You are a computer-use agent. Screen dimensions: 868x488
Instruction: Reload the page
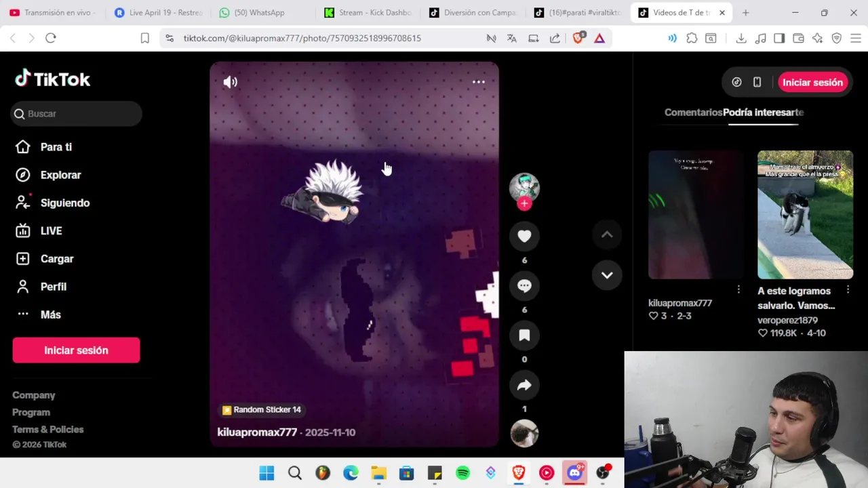click(51, 38)
